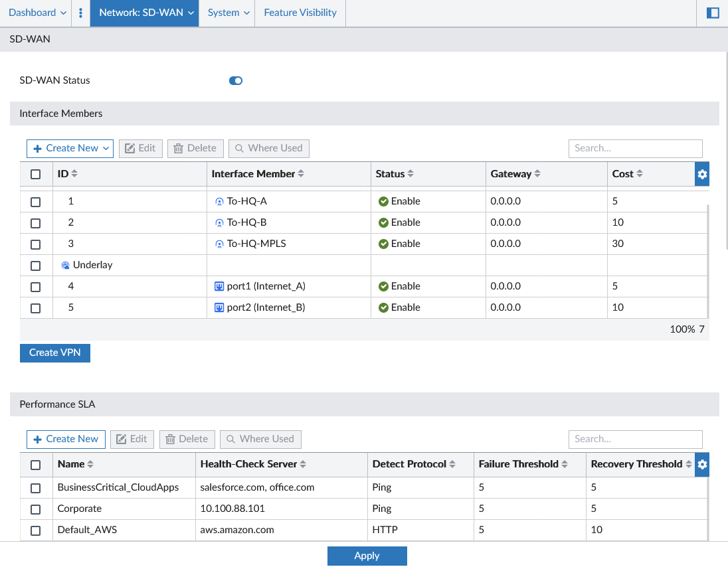Screen dimensions: 728x567
Task: Click the Performance SLA table gear icon
Action: [x=702, y=465]
